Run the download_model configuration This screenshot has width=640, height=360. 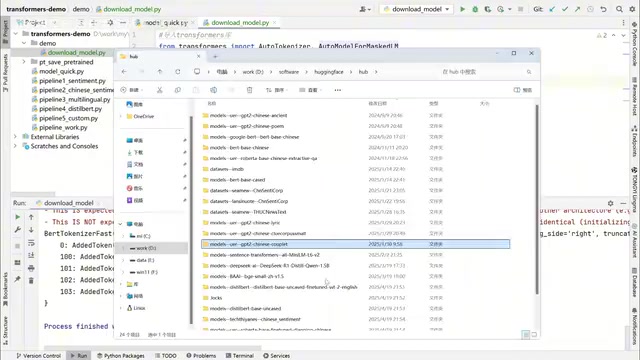click(x=462, y=9)
